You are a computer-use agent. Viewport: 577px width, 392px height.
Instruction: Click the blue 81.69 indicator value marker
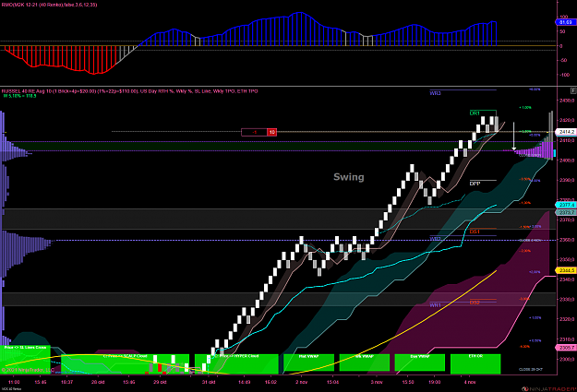pos(565,22)
